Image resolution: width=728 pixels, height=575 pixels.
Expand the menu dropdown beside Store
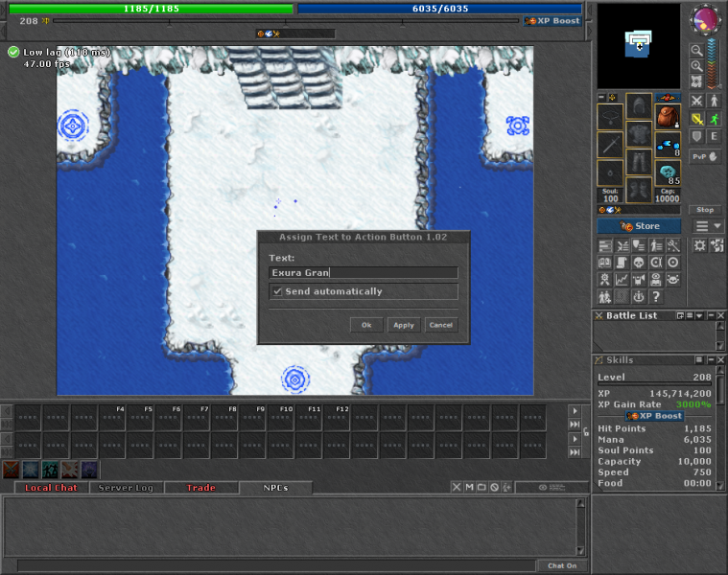pos(709,226)
